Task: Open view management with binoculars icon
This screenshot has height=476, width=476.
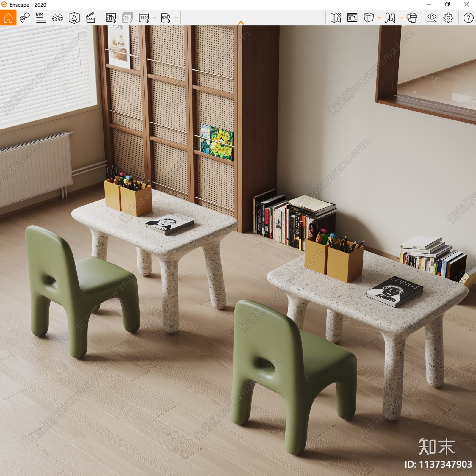Action: point(58,18)
